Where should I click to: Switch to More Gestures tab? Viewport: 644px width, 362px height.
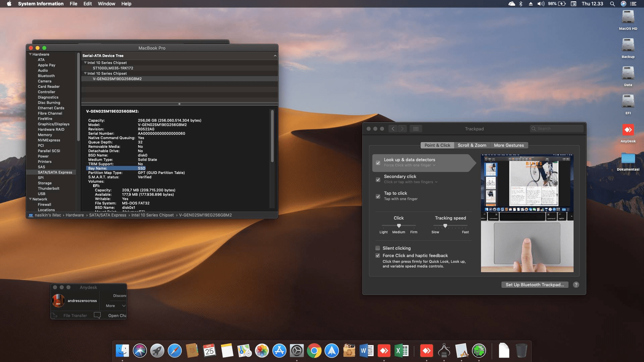click(509, 145)
